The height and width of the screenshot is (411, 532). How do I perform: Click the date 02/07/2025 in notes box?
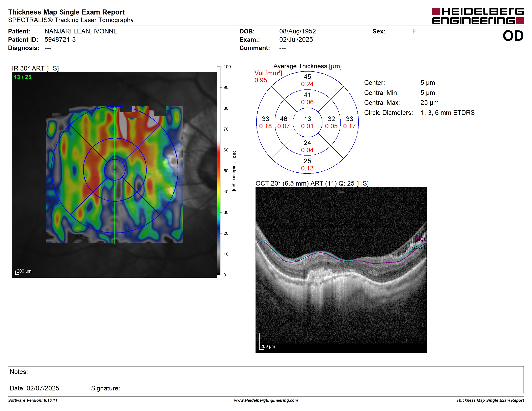pos(43,388)
